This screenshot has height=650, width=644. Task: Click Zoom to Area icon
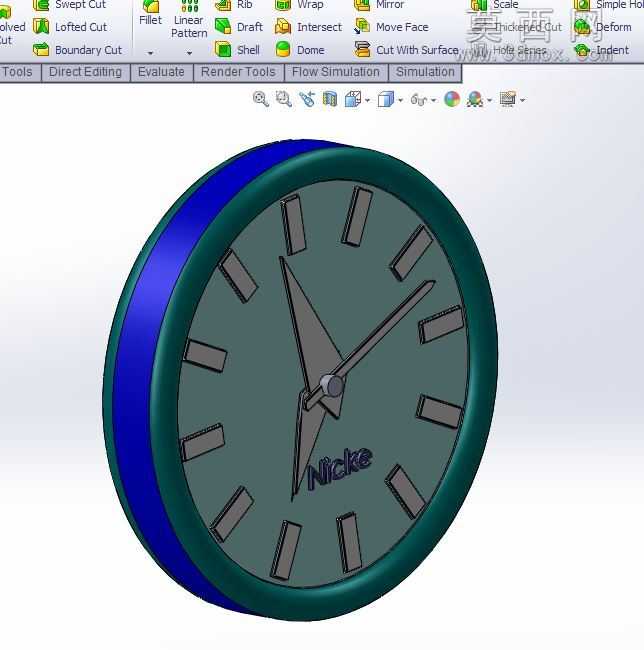click(x=284, y=99)
